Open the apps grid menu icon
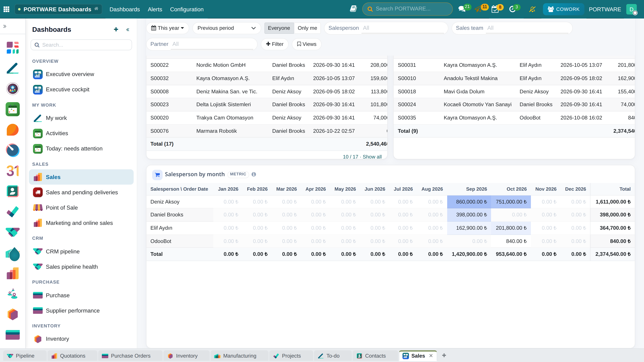Viewport: 644px width, 362px height. click(x=6, y=9)
